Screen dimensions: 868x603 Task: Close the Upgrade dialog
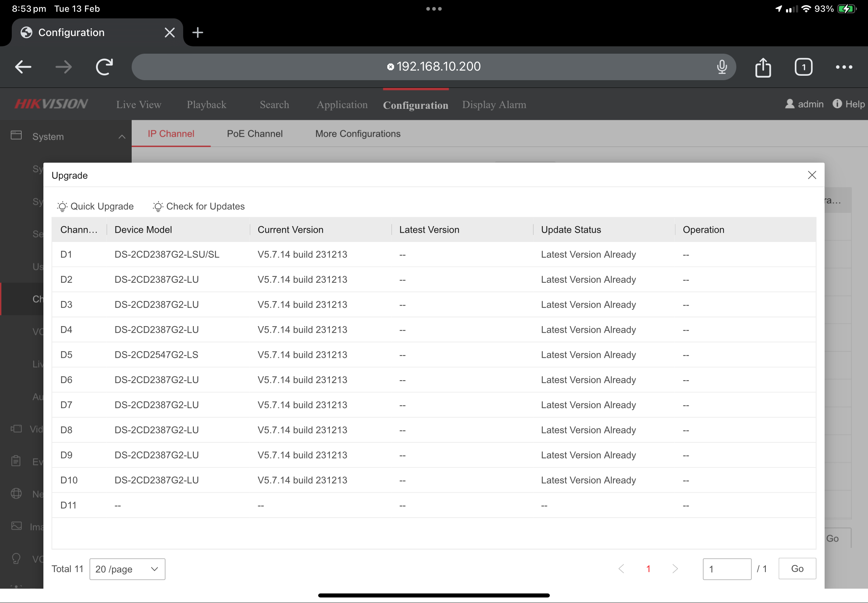pos(812,175)
